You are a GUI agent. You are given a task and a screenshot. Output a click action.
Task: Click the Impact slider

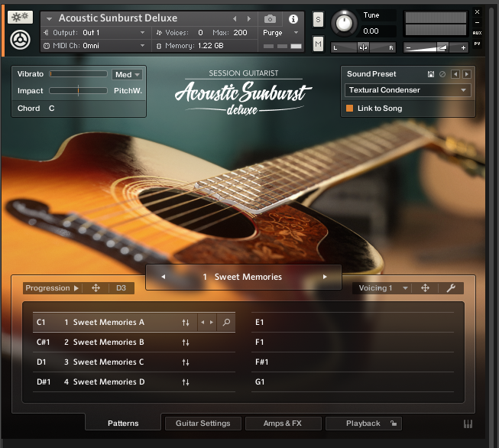78,91
